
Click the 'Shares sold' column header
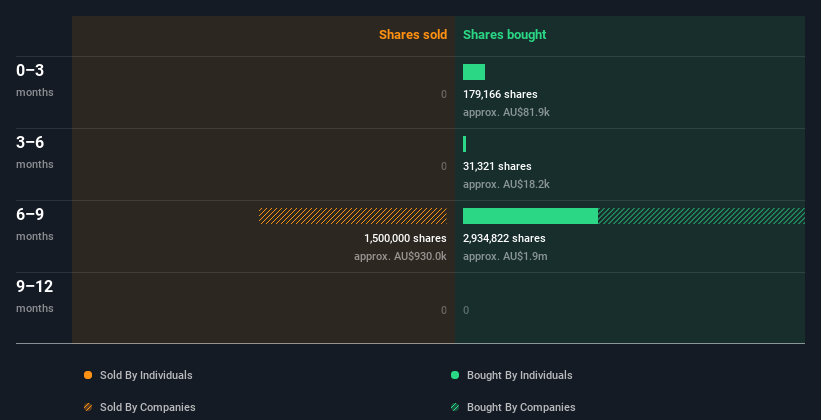tap(413, 35)
